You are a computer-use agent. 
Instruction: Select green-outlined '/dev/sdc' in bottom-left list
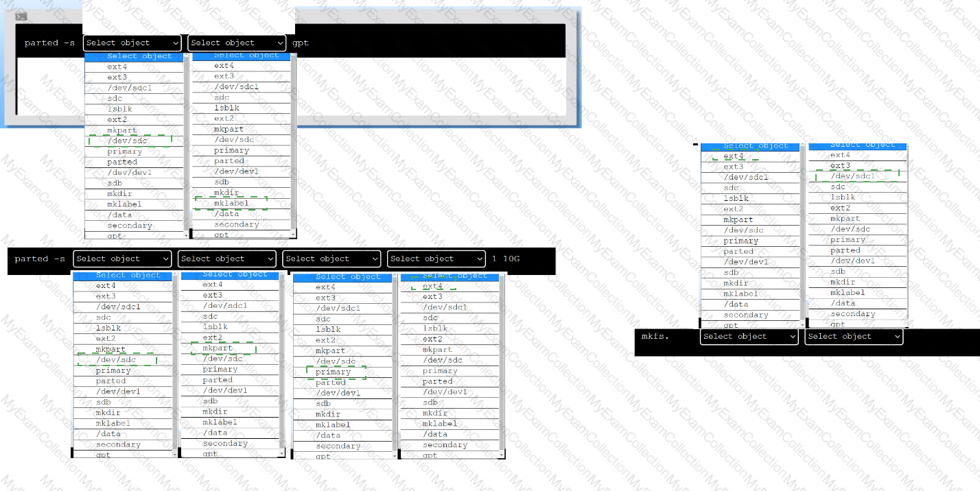(116, 360)
